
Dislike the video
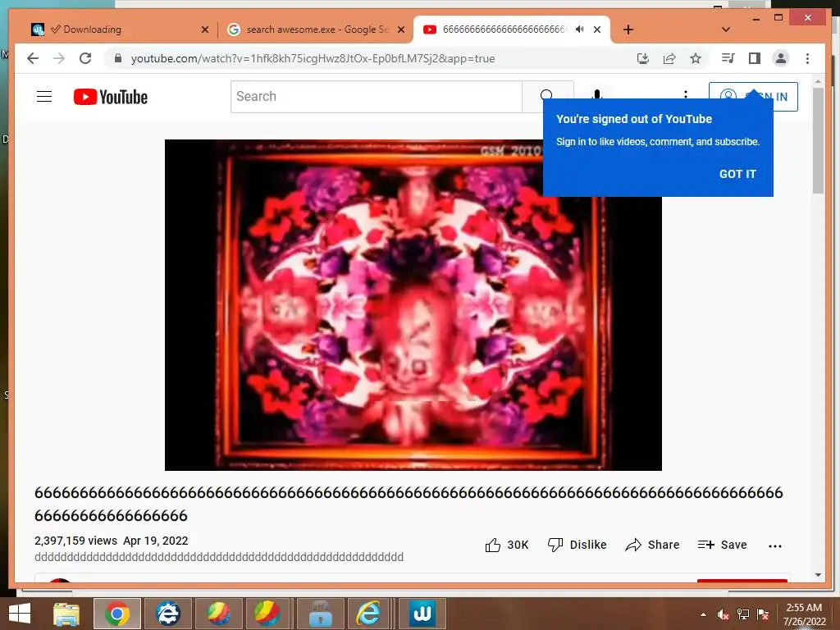577,545
